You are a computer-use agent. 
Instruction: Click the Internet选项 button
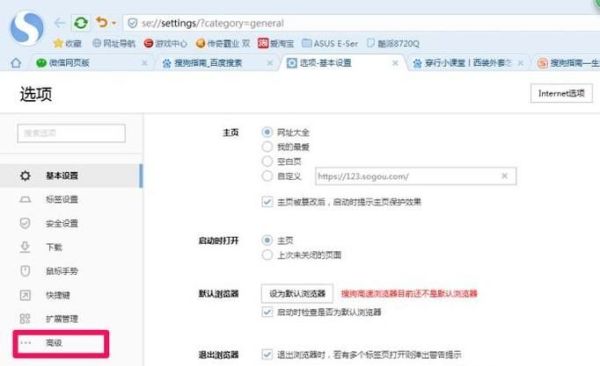(561, 93)
